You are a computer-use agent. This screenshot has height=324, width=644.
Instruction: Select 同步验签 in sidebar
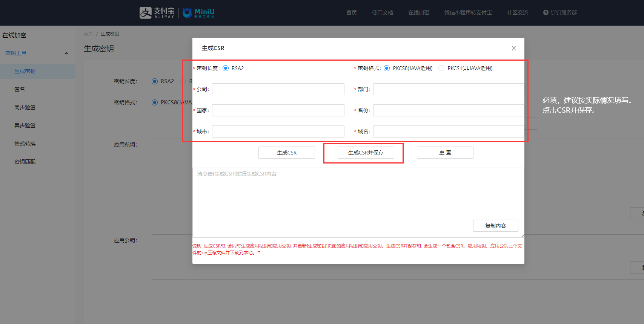(37, 107)
